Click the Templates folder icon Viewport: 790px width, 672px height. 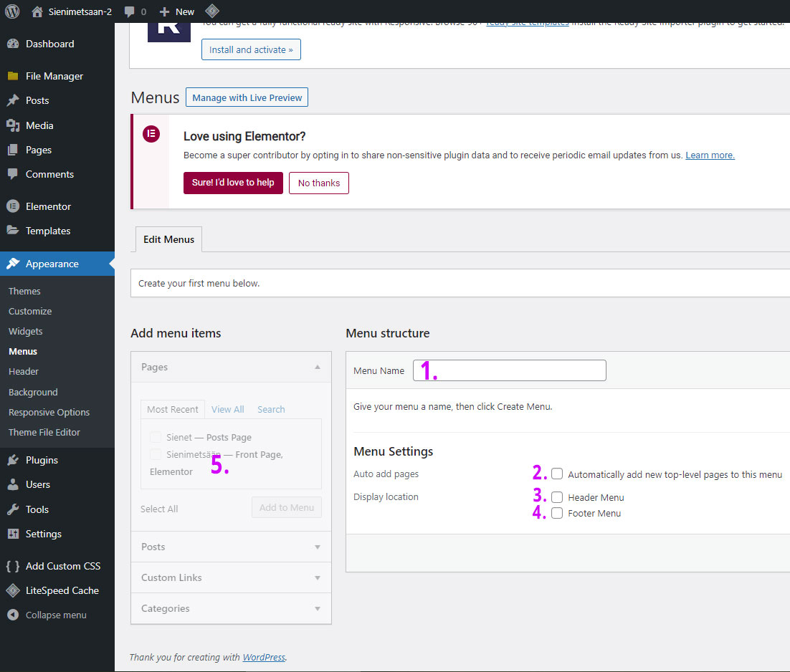point(13,230)
